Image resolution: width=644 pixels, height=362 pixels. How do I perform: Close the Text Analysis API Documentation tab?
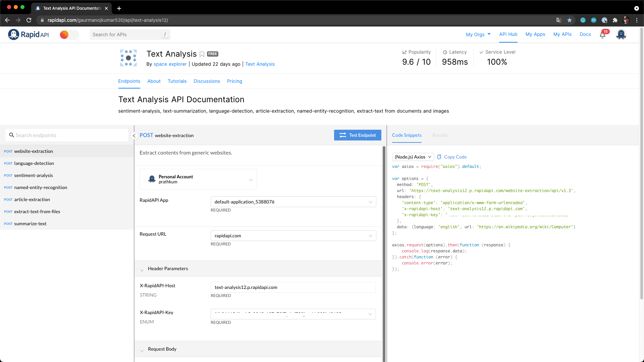(x=106, y=8)
